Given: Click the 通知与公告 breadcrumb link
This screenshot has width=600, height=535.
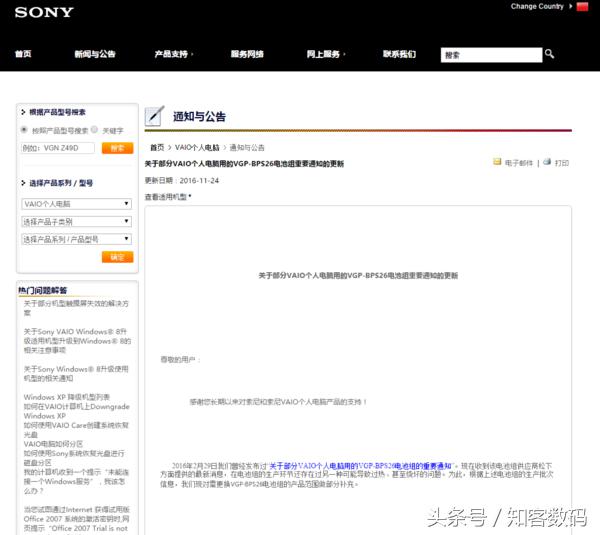Looking at the screenshot, I should 247,147.
